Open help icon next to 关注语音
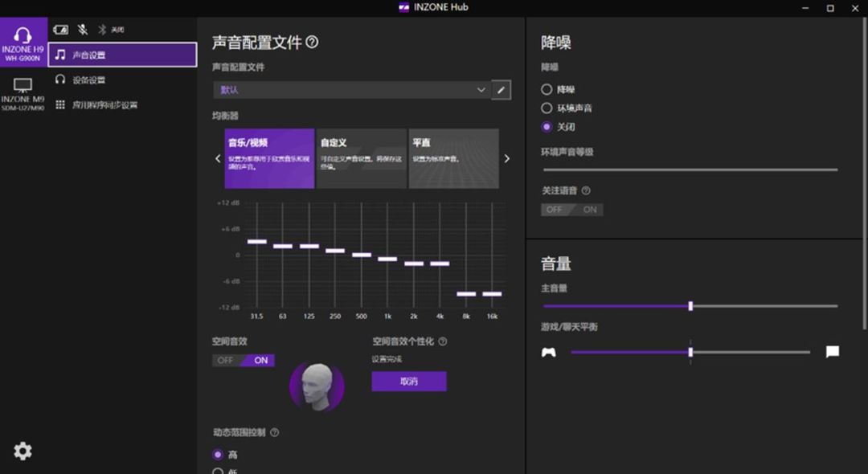The height and width of the screenshot is (474, 868). click(586, 191)
